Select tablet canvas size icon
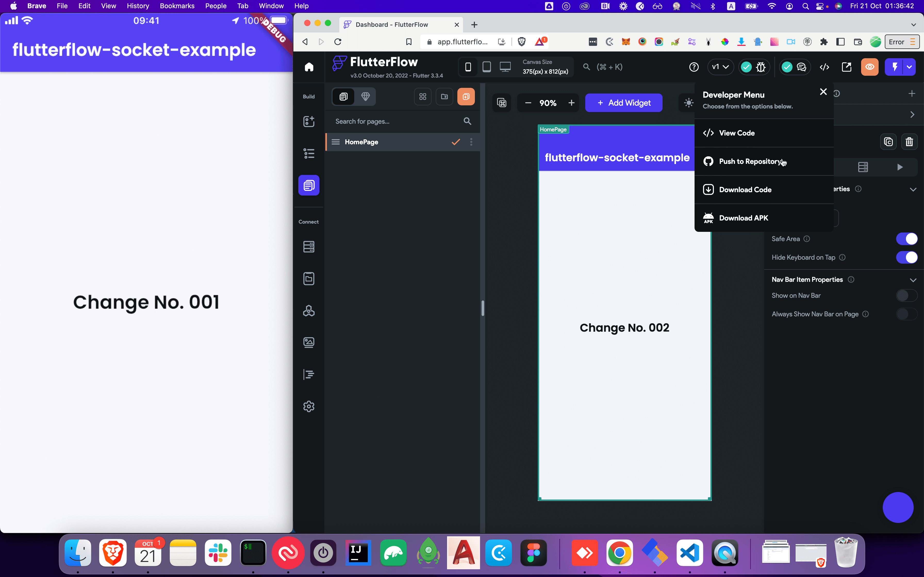This screenshot has height=577, width=924. [486, 67]
